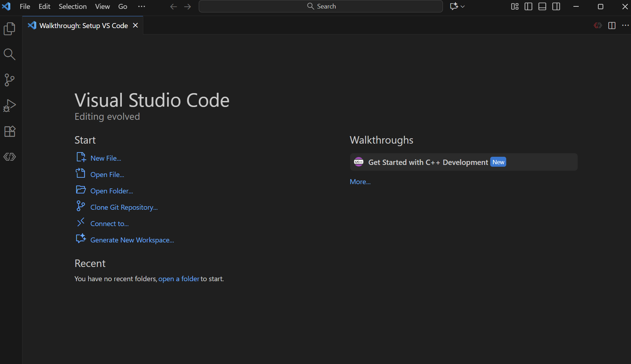Viewport: 631px width, 364px height.
Task: Click the split editor right icon
Action: click(611, 26)
